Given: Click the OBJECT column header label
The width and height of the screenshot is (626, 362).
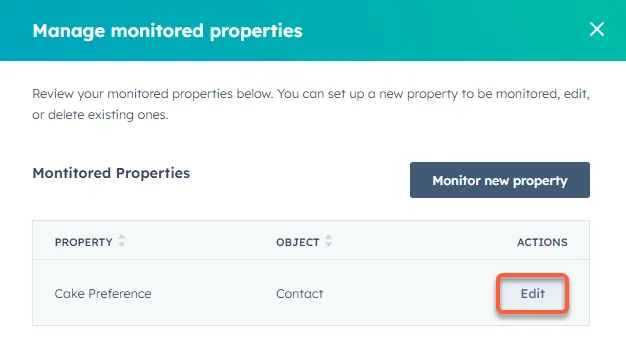Looking at the screenshot, I should coord(297,242).
